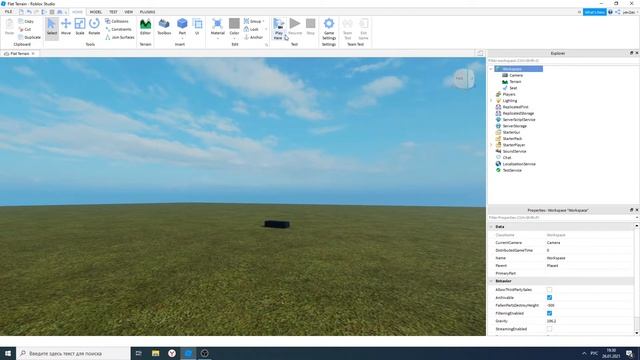Toggle the Constraints option
The image size is (640, 360).
pyautogui.click(x=118, y=29)
